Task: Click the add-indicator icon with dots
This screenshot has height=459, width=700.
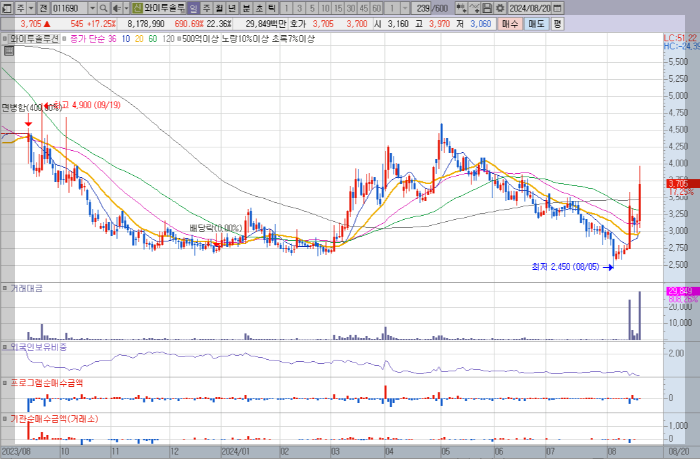Action: tap(461, 8)
